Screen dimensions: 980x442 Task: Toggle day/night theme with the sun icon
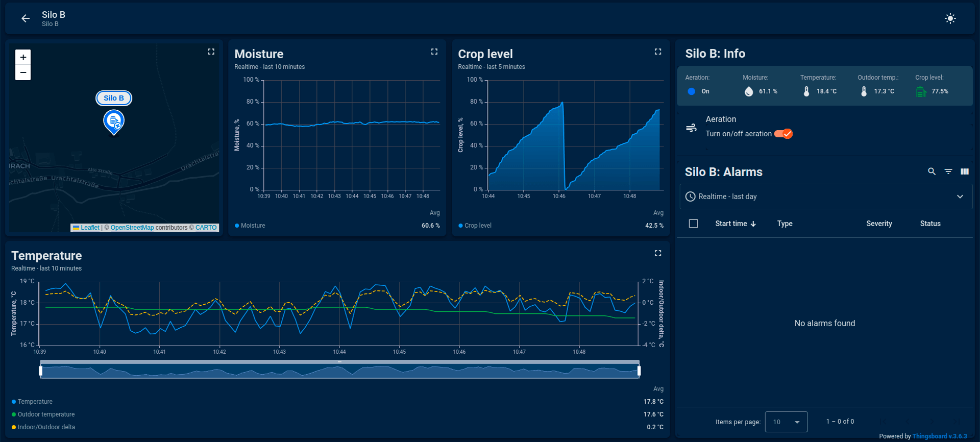950,19
